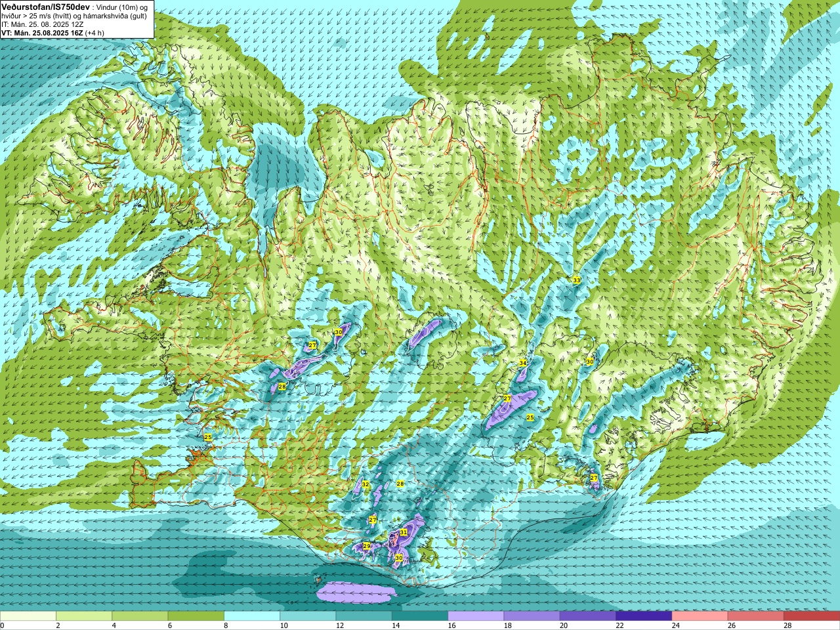
Task: Click the 'Veðurstofan/IS750dev' title text
Action: tap(45, 6)
